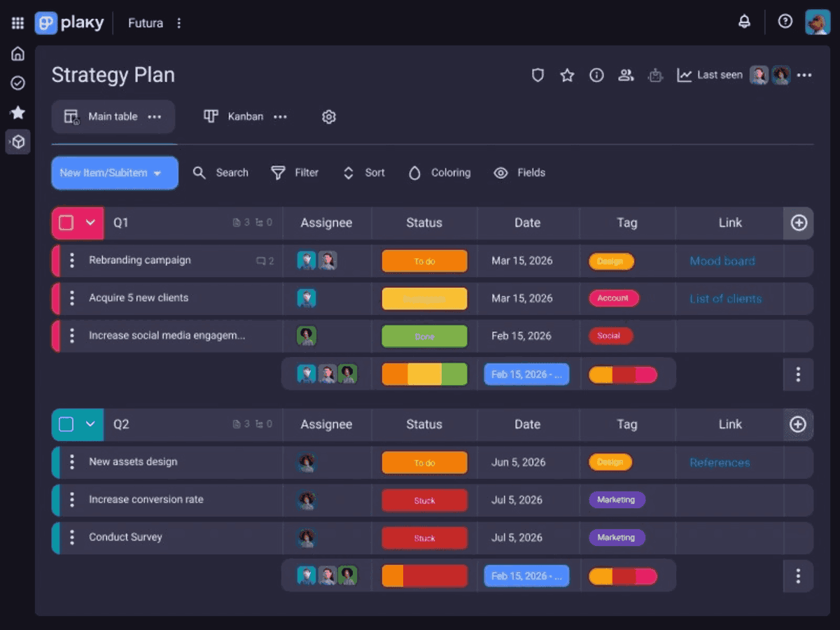Click the Filter button
This screenshot has height=630, width=840.
tap(295, 173)
